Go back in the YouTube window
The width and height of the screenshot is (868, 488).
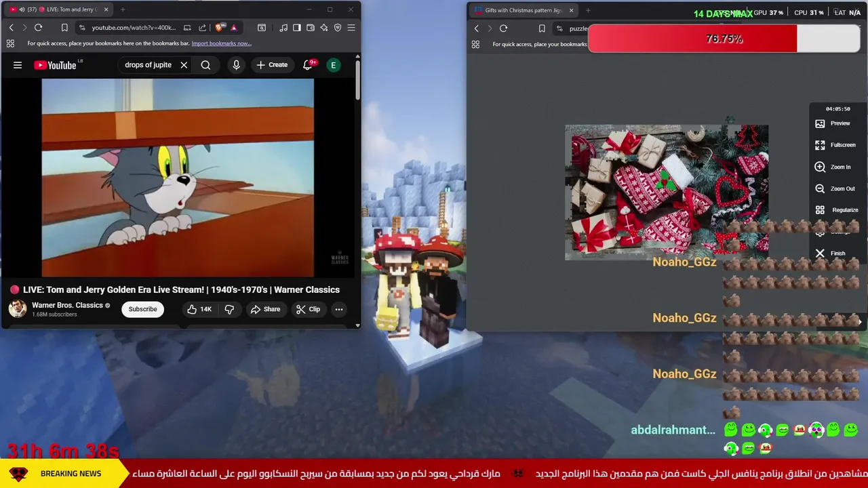pyautogui.click(x=11, y=28)
